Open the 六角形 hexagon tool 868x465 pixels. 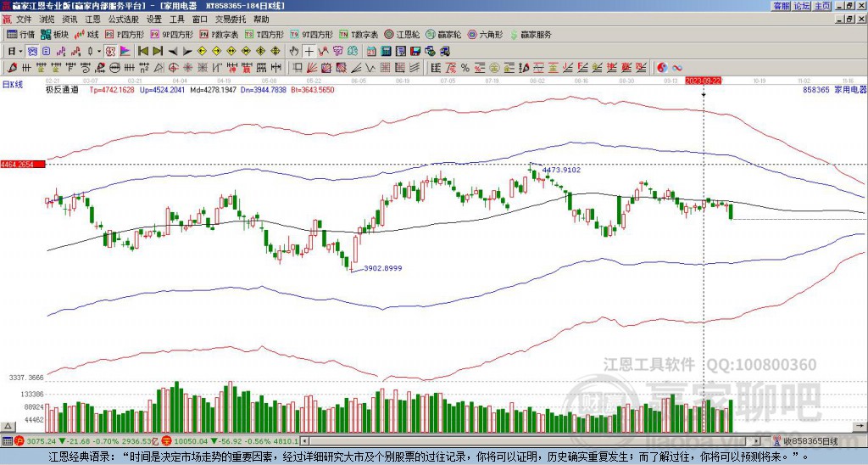coord(486,34)
